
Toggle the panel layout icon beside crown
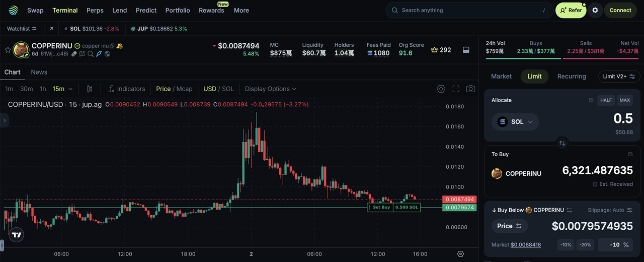click(466, 50)
